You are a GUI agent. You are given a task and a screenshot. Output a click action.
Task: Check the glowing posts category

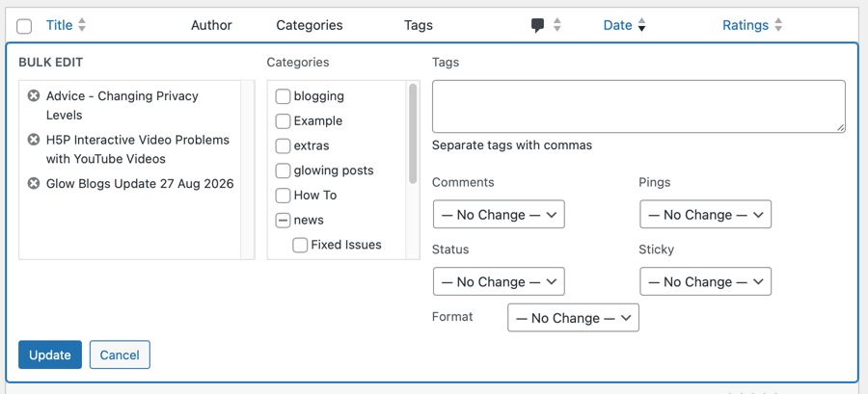283,171
